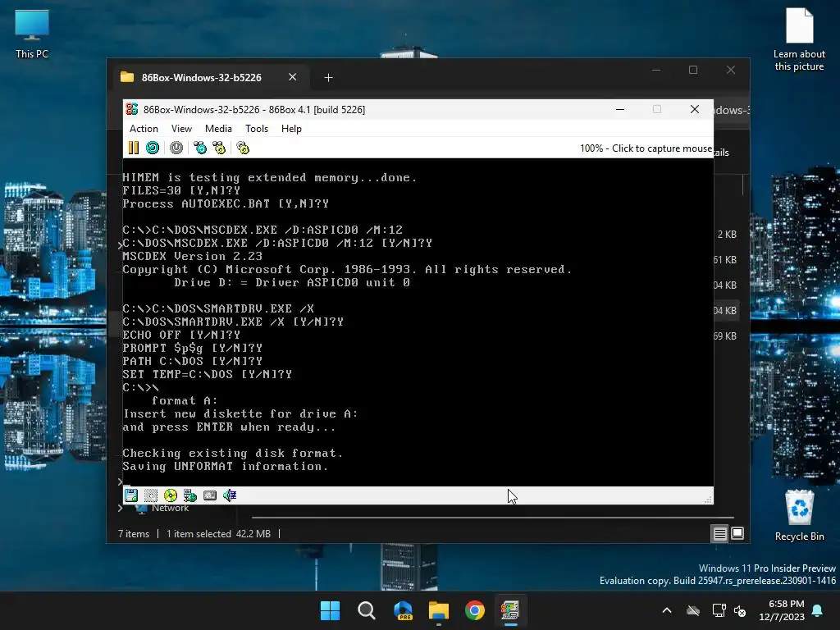Screen dimensions: 840x630
Task: Click the 86Box title bar app icon
Action: 132,109
